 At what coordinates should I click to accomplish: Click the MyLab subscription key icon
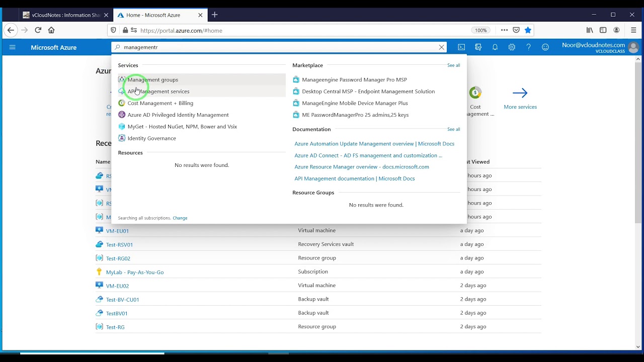[99, 271]
